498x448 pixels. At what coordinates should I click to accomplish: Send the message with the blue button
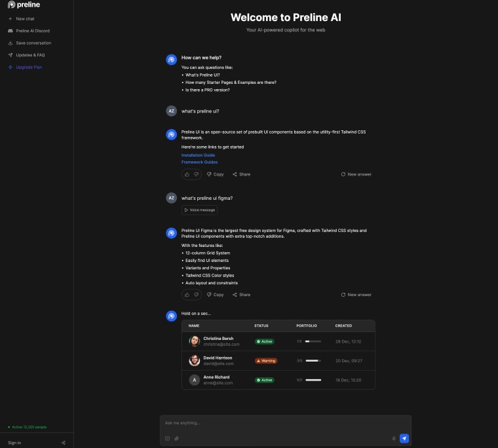[x=404, y=438]
